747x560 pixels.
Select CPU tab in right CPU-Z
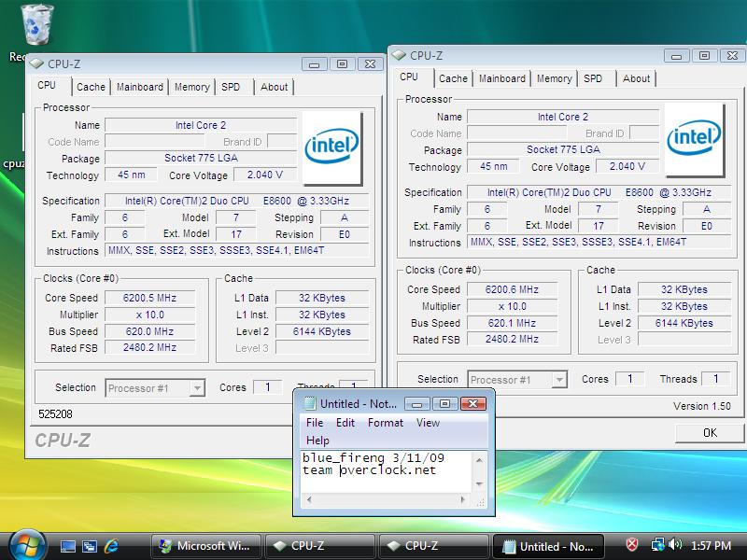pyautogui.click(x=409, y=77)
